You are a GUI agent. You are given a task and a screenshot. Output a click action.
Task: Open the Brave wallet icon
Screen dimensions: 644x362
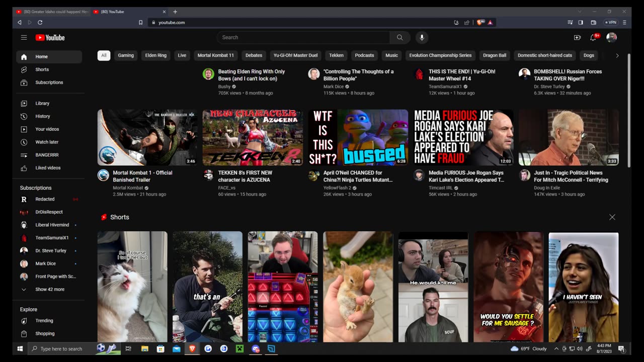[593, 22]
